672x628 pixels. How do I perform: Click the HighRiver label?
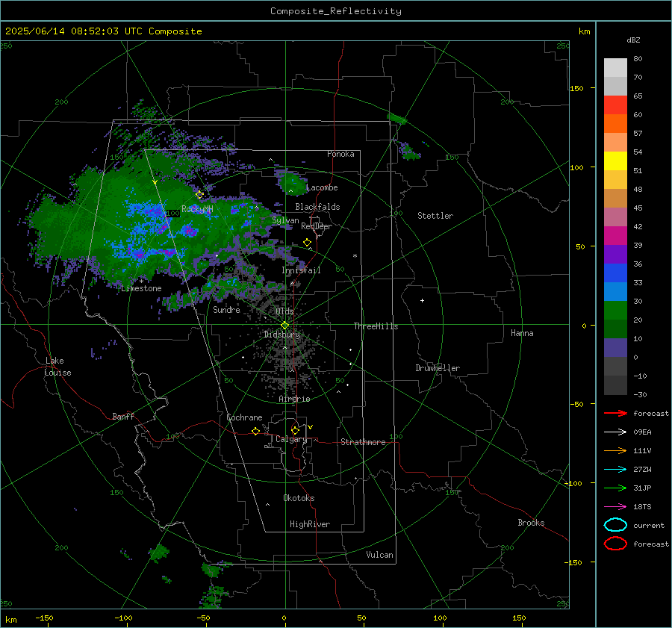[310, 524]
